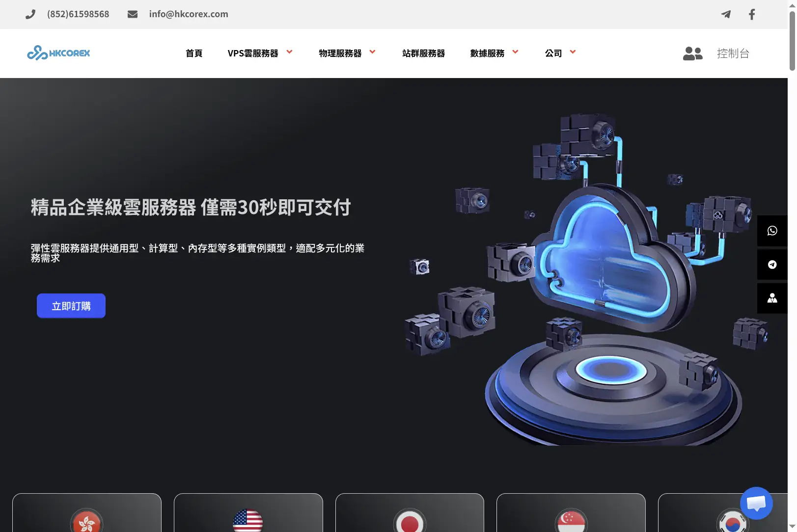Click the floating side user contact button
Viewport: 797px width, 532px height.
[x=772, y=298]
